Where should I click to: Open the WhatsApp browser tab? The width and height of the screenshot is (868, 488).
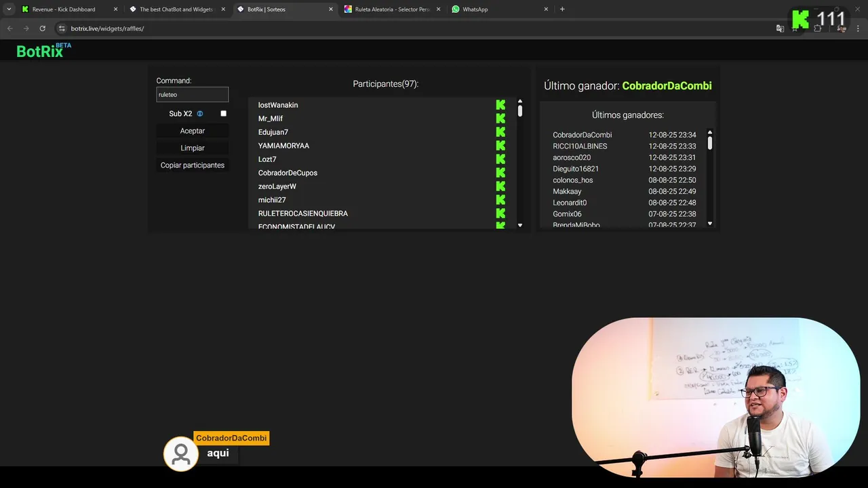click(x=499, y=9)
